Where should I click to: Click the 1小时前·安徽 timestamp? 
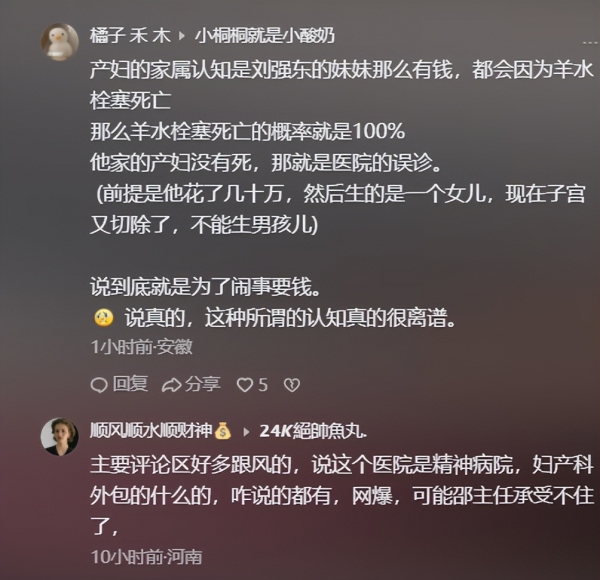click(142, 347)
